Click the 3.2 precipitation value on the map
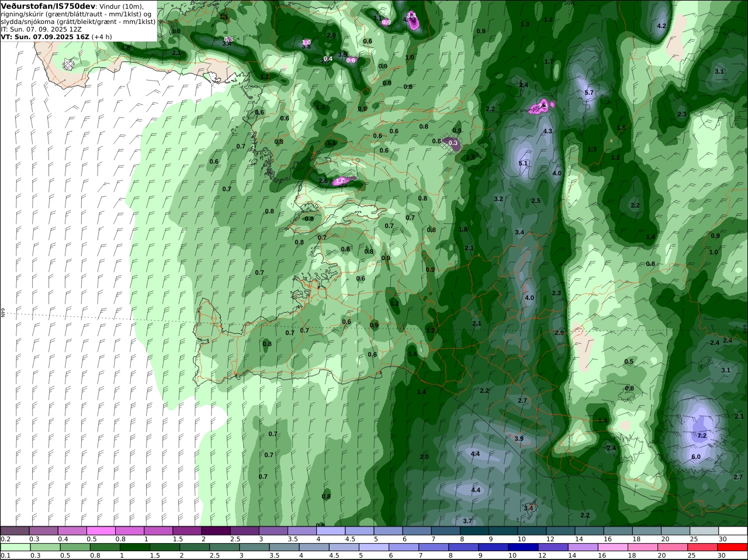This screenshot has width=748, height=560. pos(498,199)
